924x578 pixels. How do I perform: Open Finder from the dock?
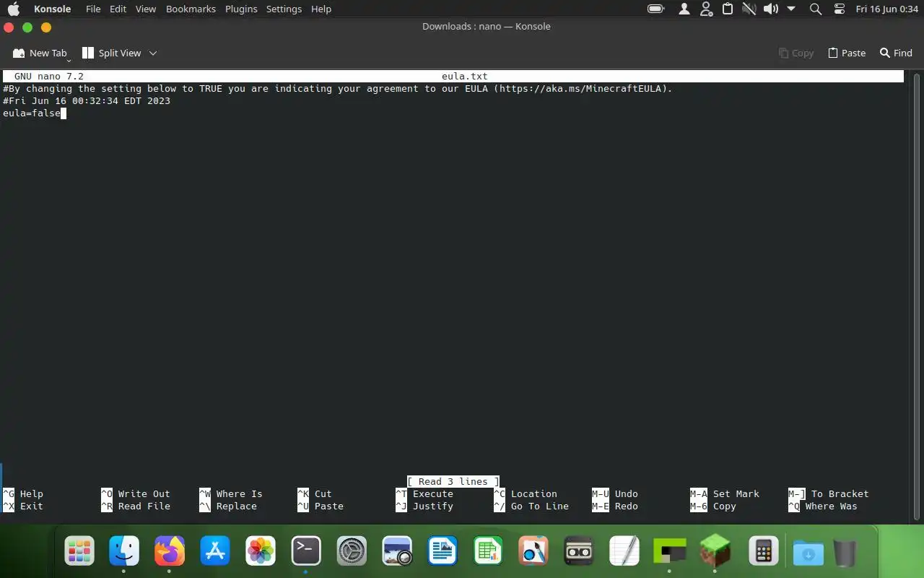coord(124,552)
